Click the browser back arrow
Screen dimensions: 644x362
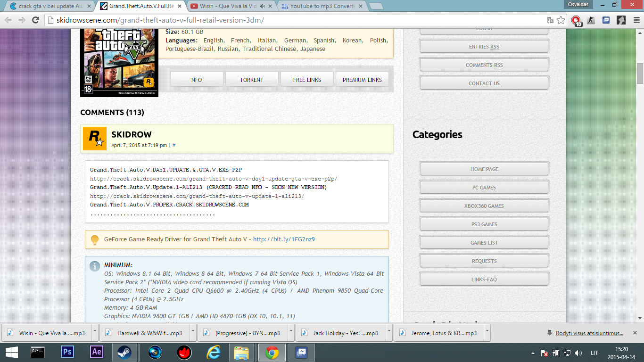point(8,20)
